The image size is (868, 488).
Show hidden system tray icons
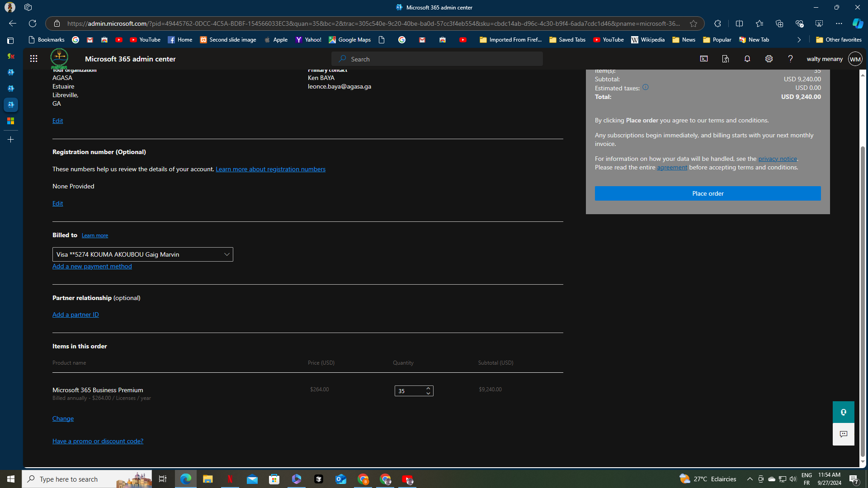tap(750, 479)
